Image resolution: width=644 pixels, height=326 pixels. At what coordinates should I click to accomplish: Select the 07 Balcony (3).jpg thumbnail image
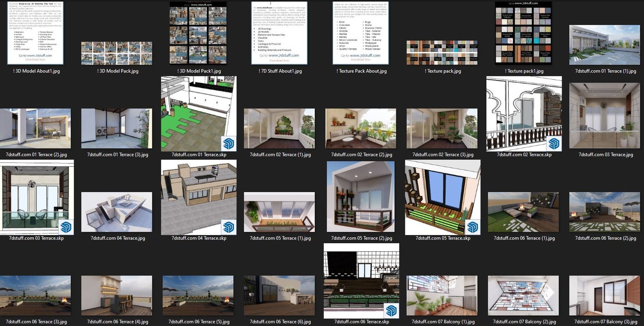coord(605,296)
